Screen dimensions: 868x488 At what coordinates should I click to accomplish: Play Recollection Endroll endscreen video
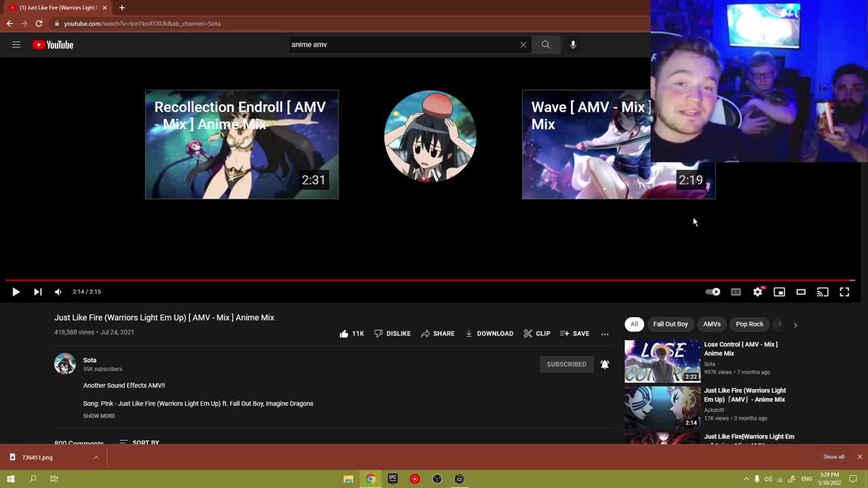241,144
